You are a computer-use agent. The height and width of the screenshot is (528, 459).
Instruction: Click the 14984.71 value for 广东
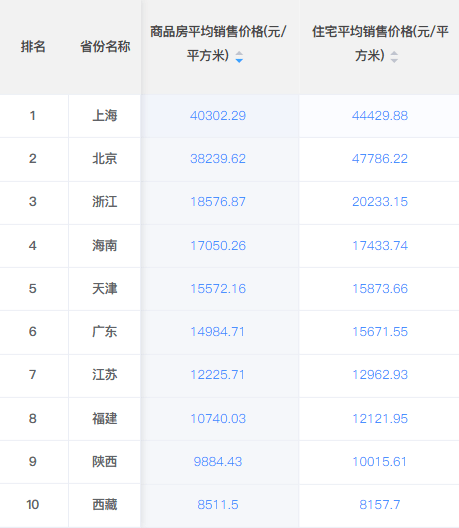point(218,332)
